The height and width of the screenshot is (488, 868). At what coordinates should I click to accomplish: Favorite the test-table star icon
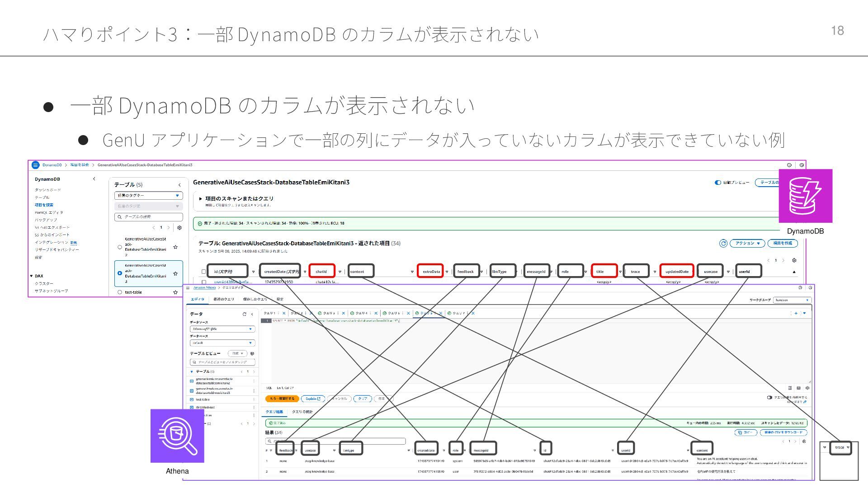175,292
